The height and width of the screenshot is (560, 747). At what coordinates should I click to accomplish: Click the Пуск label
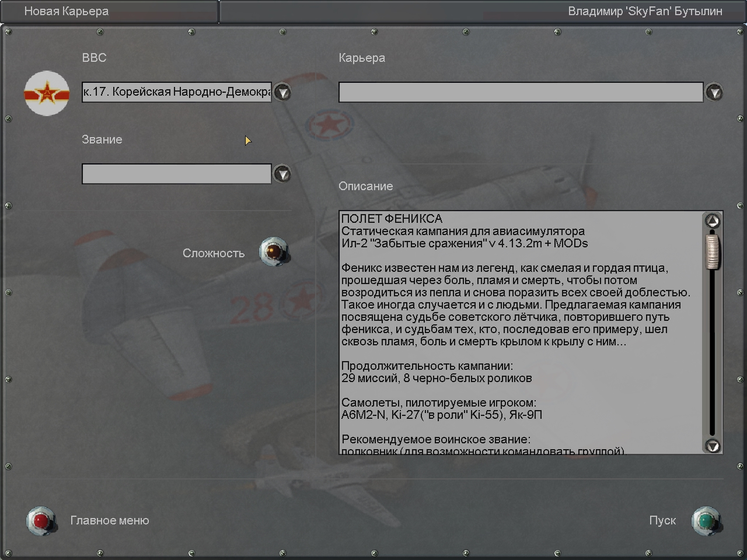click(662, 520)
